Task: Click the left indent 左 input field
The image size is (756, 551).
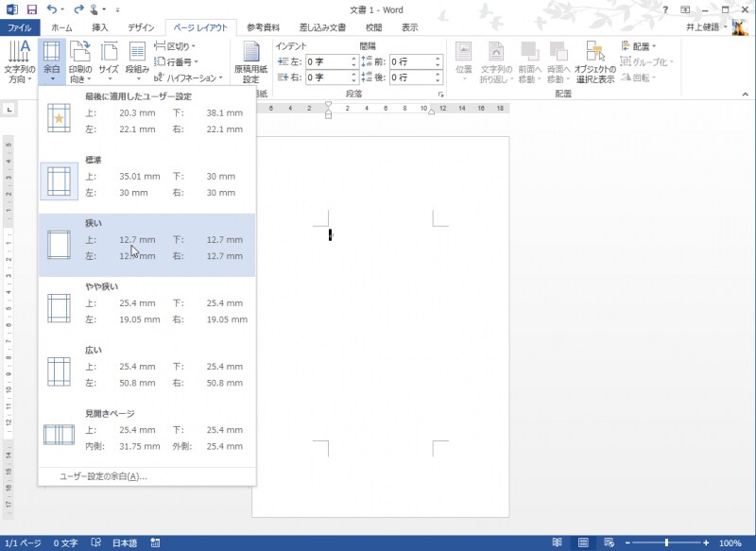Action: pyautogui.click(x=326, y=61)
